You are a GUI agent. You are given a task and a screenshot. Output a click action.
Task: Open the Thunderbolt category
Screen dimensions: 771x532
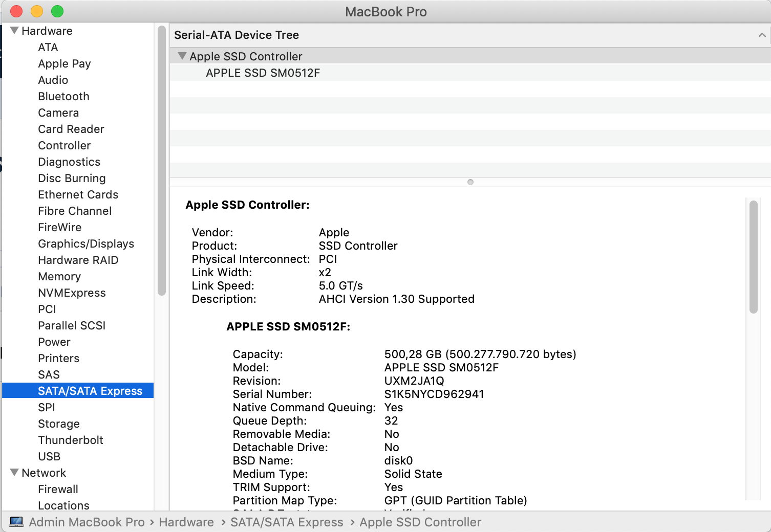point(71,440)
